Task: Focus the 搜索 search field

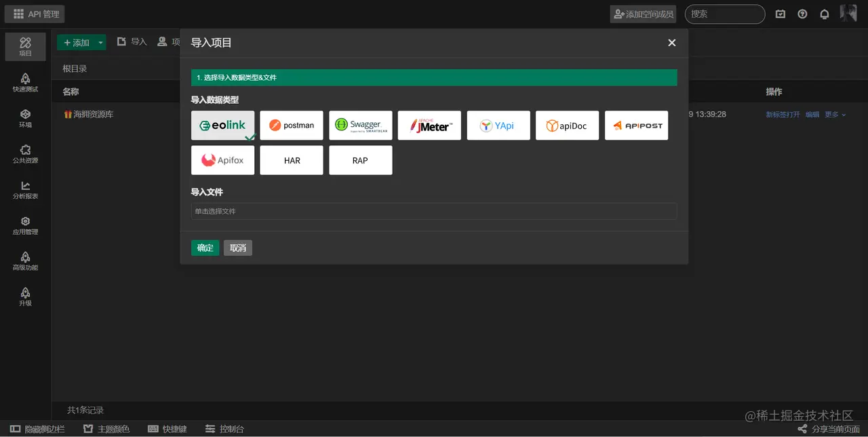Action: click(725, 14)
